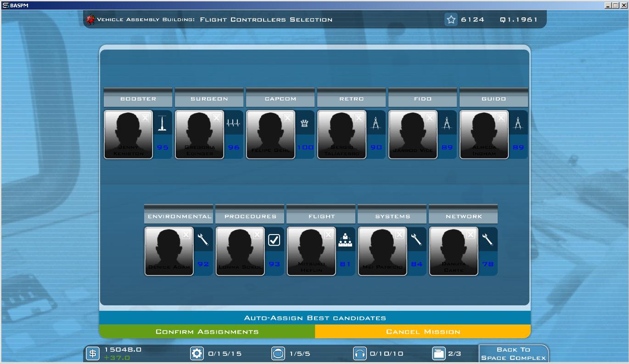
Task: Click the NETWORK role header
Action: pyautogui.click(x=463, y=215)
